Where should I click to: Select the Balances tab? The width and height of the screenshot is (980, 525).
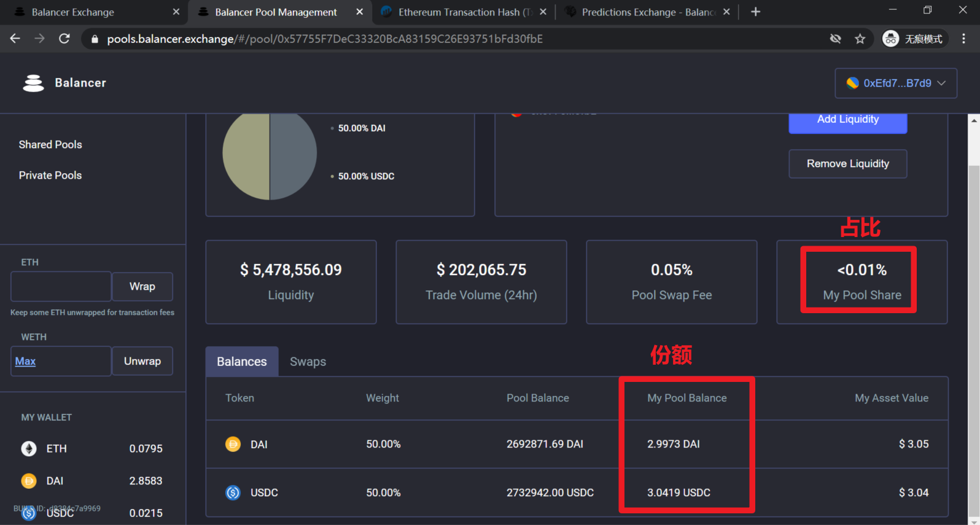point(242,362)
